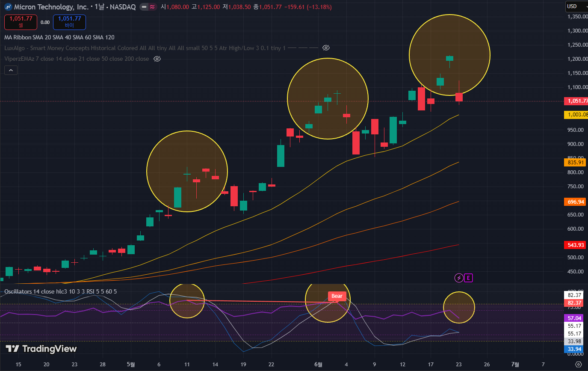This screenshot has width=588, height=371.
Task: Click the Micron Technology symbol logo icon
Action: click(x=7, y=7)
